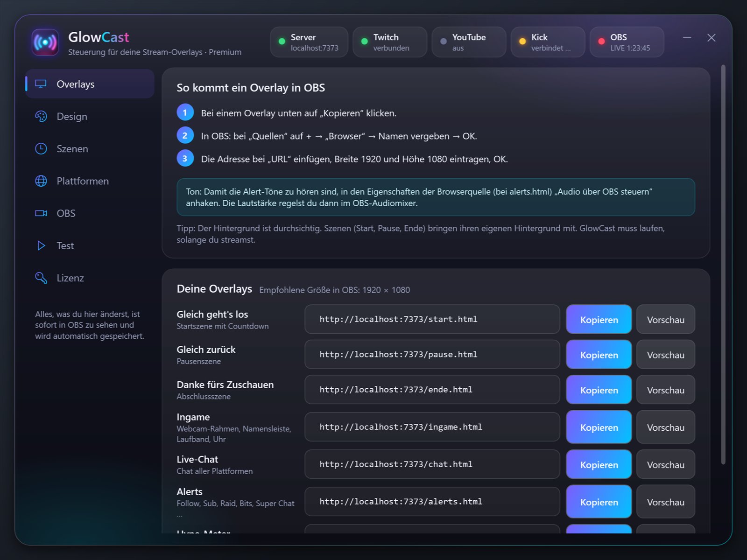Click the green Server status dot
The width and height of the screenshot is (747, 560).
pos(282,42)
